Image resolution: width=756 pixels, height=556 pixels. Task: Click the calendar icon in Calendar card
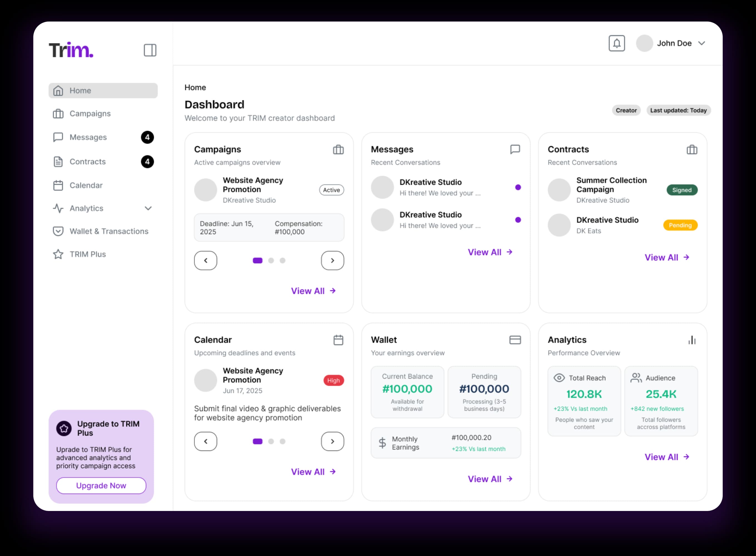pos(338,340)
